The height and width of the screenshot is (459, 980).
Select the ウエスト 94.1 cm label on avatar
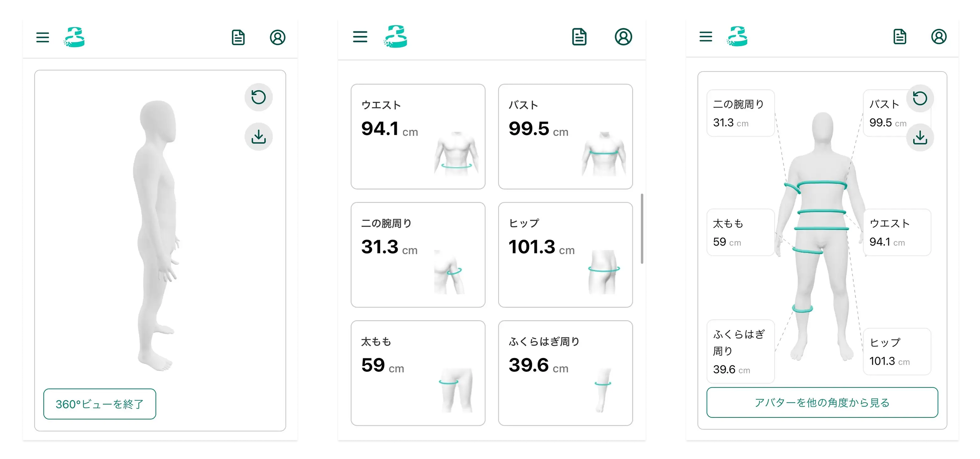coord(897,232)
